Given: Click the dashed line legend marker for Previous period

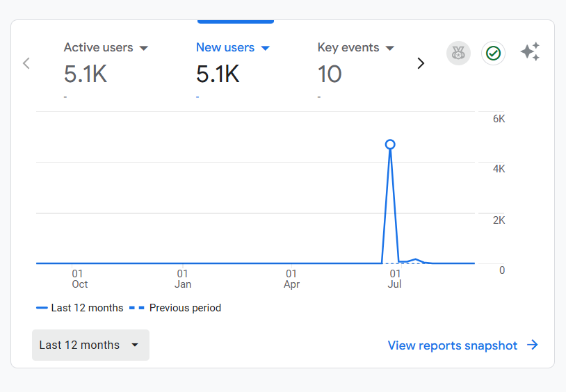Looking at the screenshot, I should click(137, 308).
